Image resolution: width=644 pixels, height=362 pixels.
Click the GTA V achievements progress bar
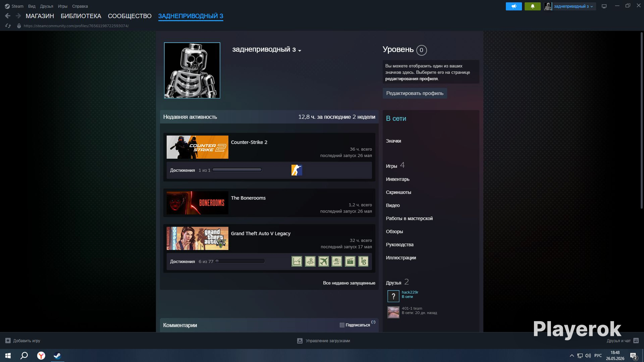tap(240, 261)
